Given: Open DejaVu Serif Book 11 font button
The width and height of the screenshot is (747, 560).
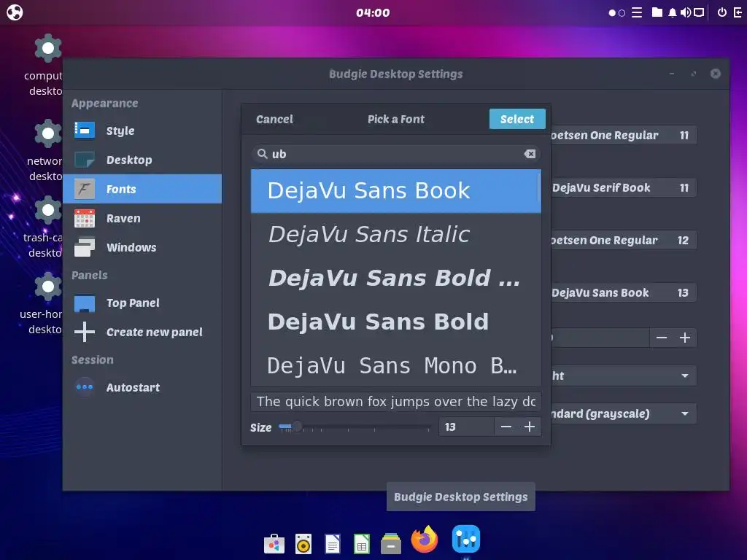Looking at the screenshot, I should pyautogui.click(x=624, y=187).
